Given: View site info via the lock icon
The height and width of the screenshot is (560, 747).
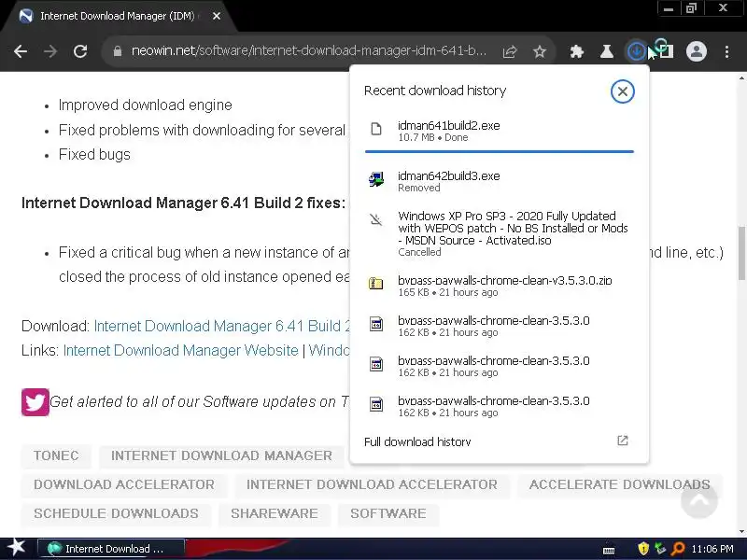Looking at the screenshot, I should point(118,51).
